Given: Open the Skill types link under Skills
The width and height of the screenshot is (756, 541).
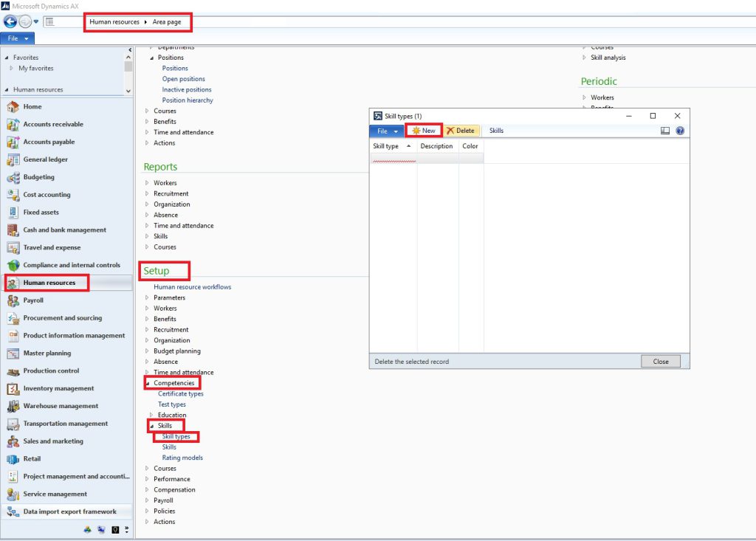Looking at the screenshot, I should pos(176,437).
